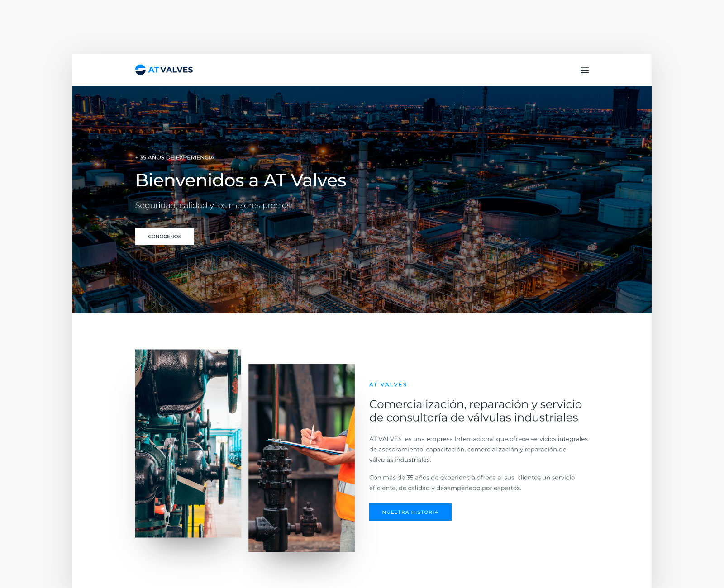Click the NUESTRA HISTORIA button

pos(410,512)
